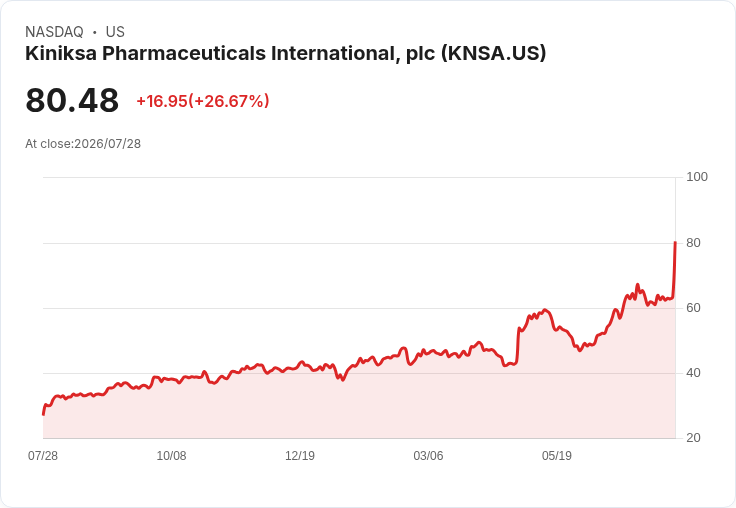736x508 pixels.
Task: Click the Kiniksa Pharmaceuticals company title
Action: coord(285,54)
